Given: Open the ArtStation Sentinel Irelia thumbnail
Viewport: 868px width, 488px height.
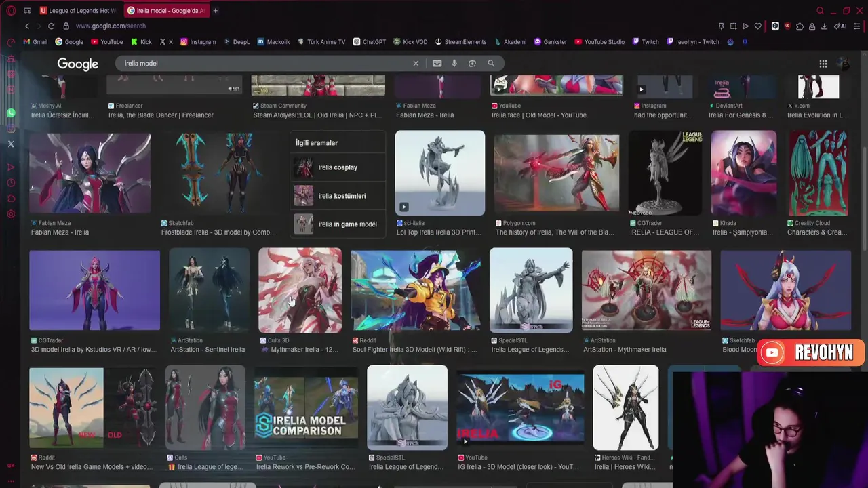Looking at the screenshot, I should [209, 291].
